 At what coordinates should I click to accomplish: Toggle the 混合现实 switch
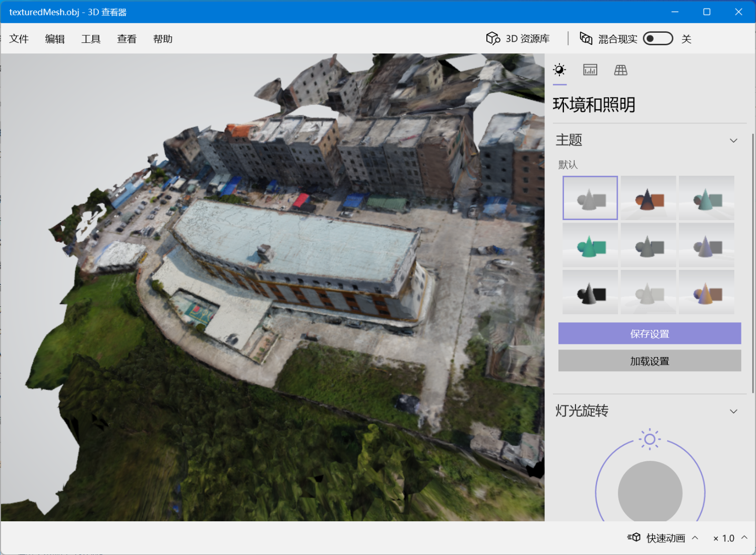click(658, 38)
